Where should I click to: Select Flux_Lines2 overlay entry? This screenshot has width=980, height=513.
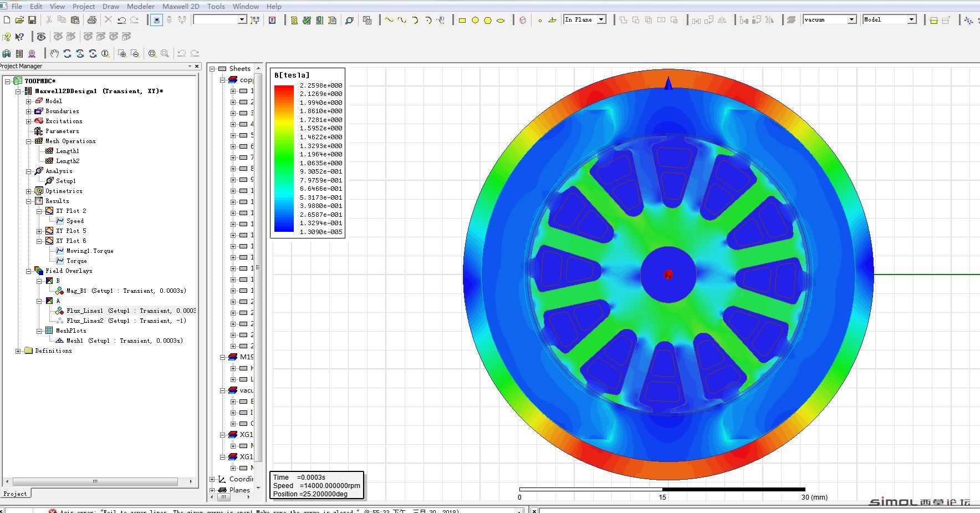[126, 321]
